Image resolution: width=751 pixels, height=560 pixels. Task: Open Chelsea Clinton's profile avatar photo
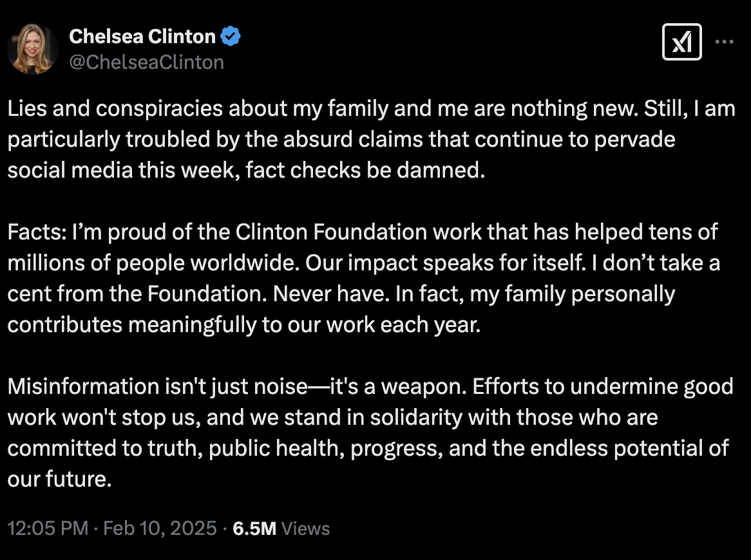(x=33, y=49)
